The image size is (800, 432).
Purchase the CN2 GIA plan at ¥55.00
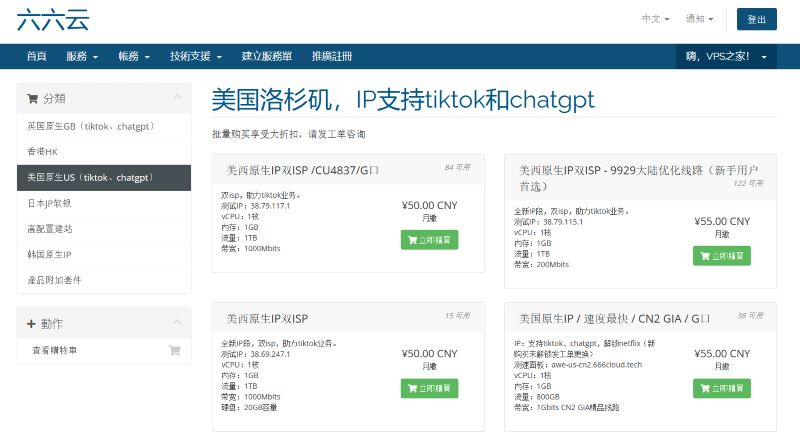[721, 387]
